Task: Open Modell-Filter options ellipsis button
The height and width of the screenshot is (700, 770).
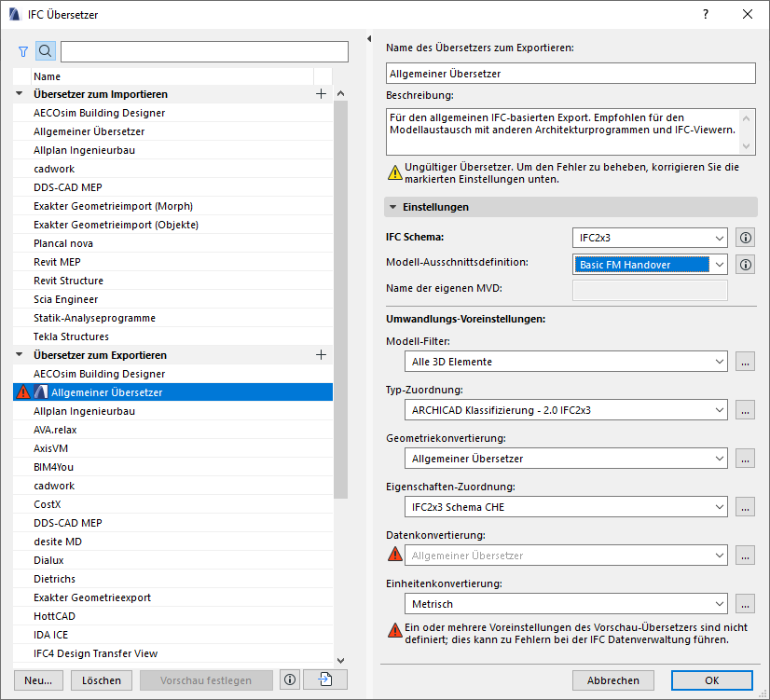Action: tap(745, 362)
